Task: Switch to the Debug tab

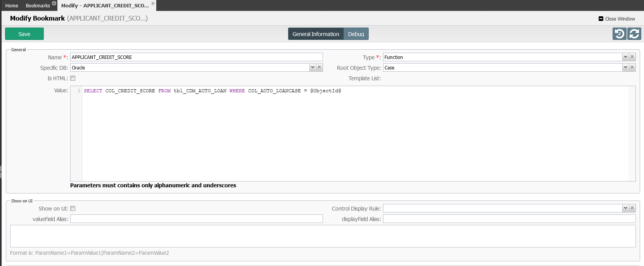Action: coord(356,34)
